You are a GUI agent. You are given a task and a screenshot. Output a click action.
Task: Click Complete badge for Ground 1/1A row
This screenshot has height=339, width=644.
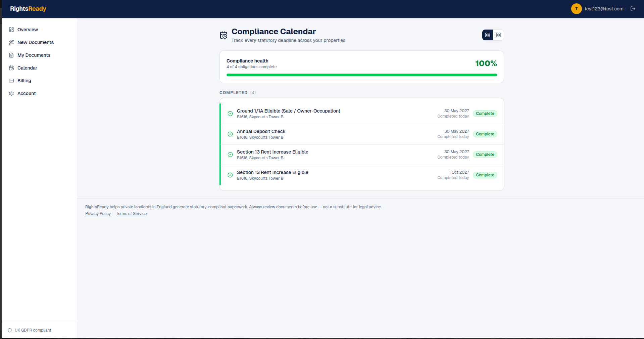tap(485, 114)
